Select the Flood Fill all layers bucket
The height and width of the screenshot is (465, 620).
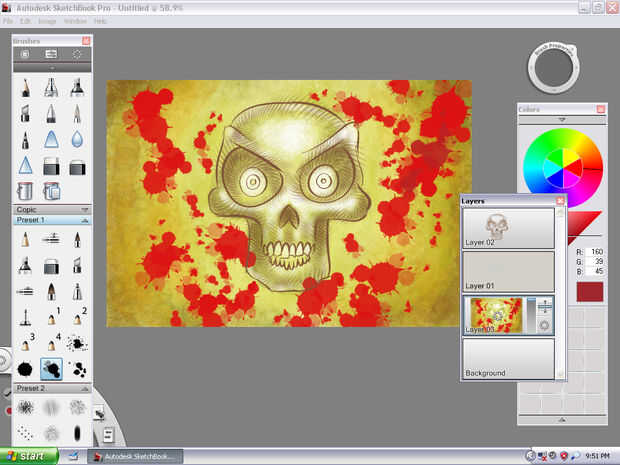51,191
